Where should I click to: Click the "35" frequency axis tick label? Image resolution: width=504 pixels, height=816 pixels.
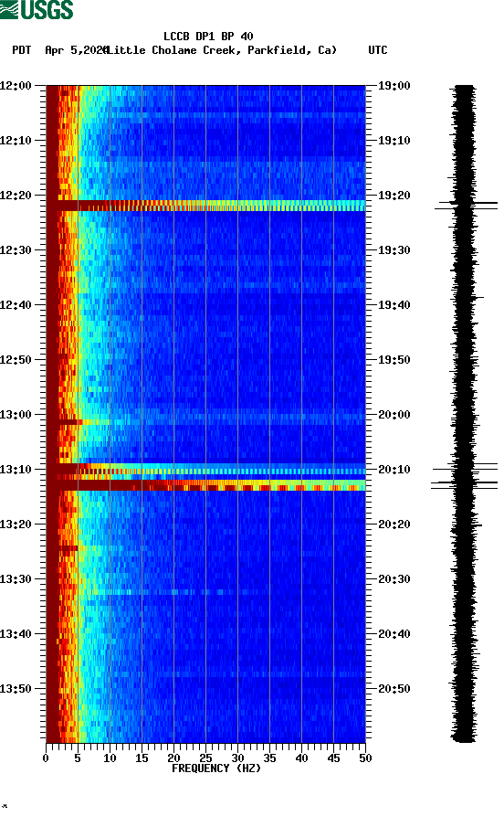(269, 758)
